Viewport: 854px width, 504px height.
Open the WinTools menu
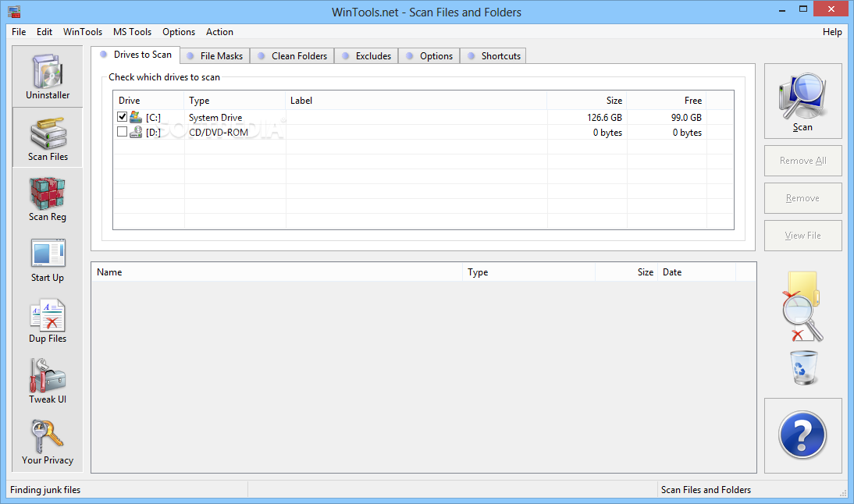(82, 31)
